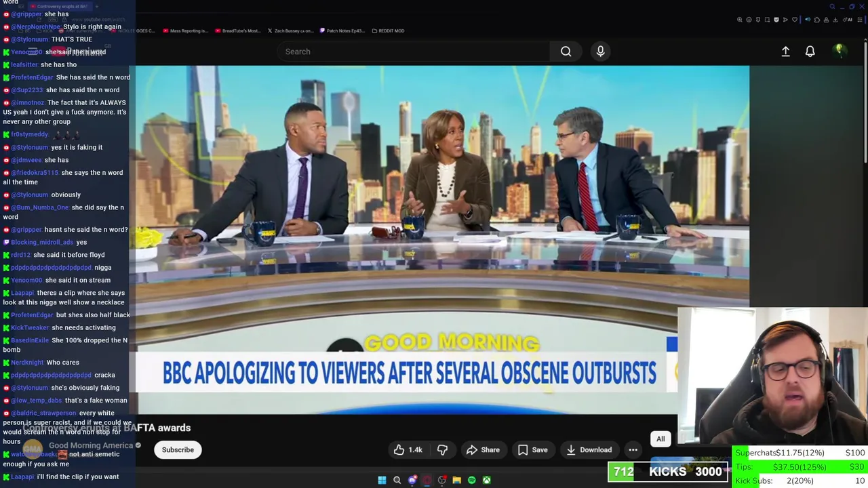Open the browser extensions cube icon
Viewport: 868px width, 488px height.
[x=817, y=20]
